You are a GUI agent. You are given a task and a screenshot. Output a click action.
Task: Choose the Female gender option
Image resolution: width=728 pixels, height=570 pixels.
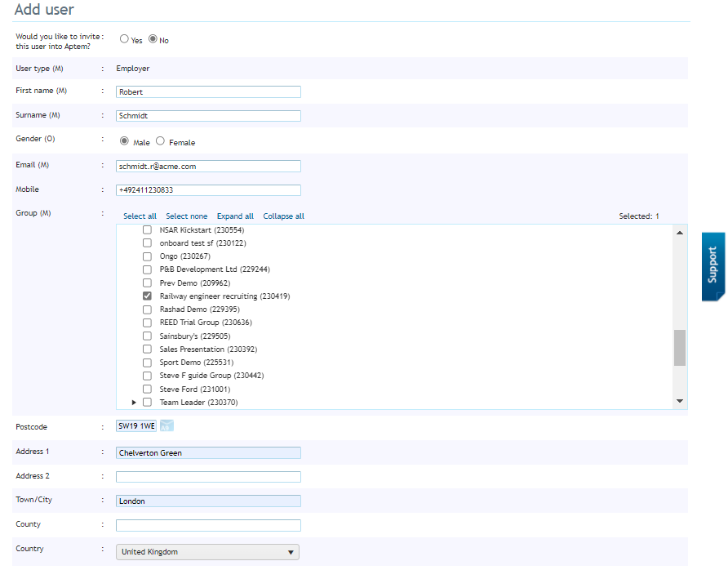click(160, 140)
